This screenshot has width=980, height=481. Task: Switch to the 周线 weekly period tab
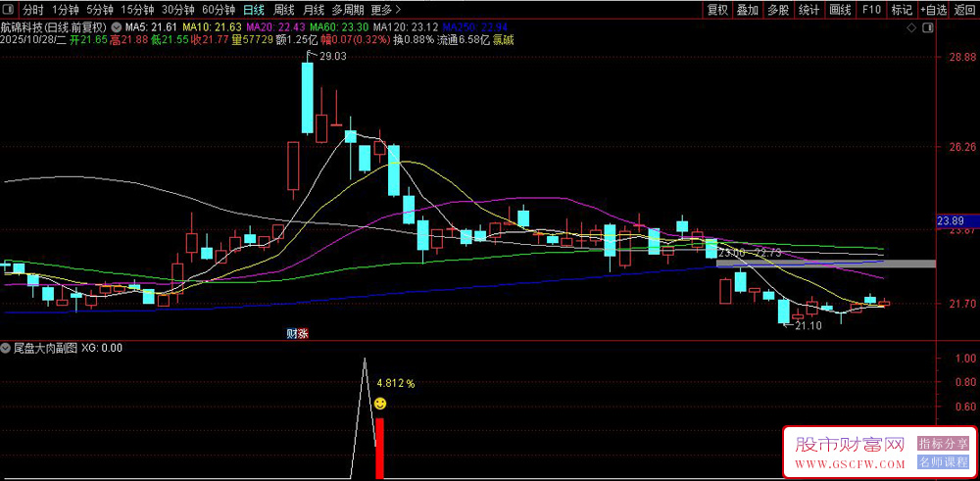284,10
